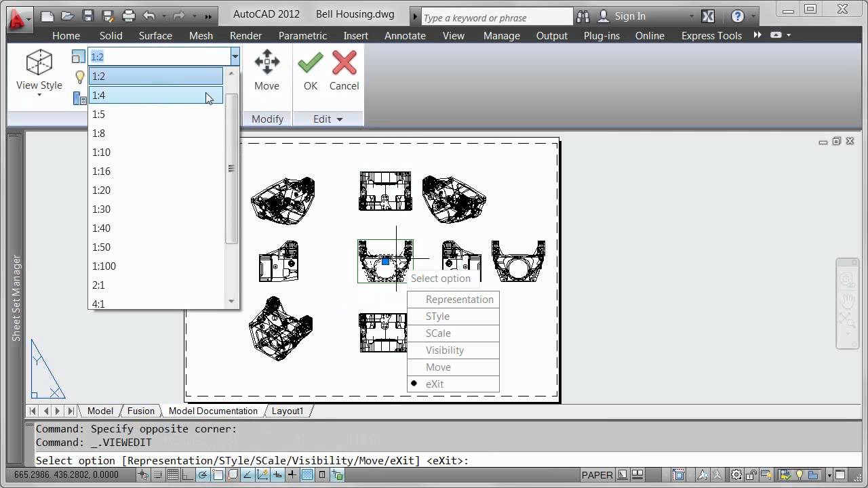
Task: Click the Help question mark icon
Action: point(738,16)
